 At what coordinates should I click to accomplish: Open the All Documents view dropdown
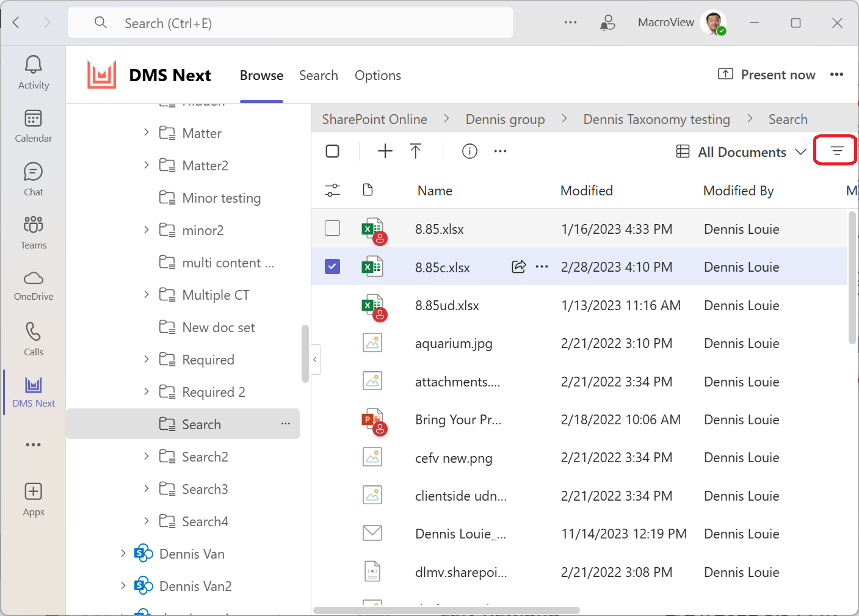click(741, 151)
